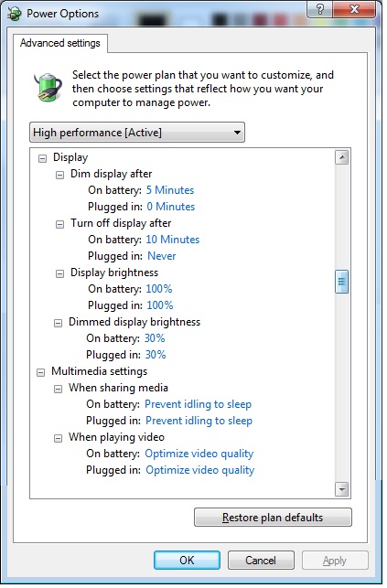Collapse the When sharing media node
387x588 pixels.
coord(59,390)
